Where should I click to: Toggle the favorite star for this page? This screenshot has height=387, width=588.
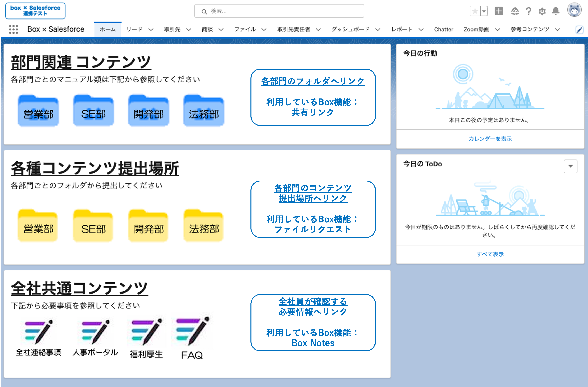pyautogui.click(x=475, y=11)
